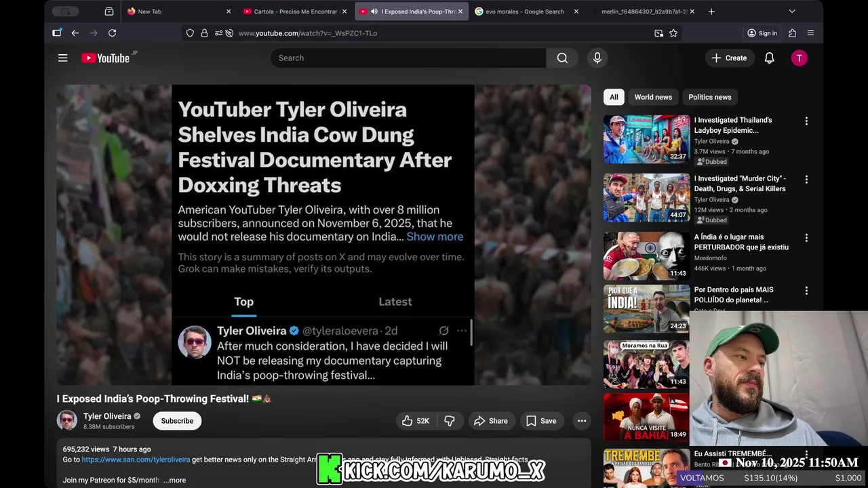868x488 pixels.
Task: Switch to merlin_164864307 browser tab
Action: point(643,12)
